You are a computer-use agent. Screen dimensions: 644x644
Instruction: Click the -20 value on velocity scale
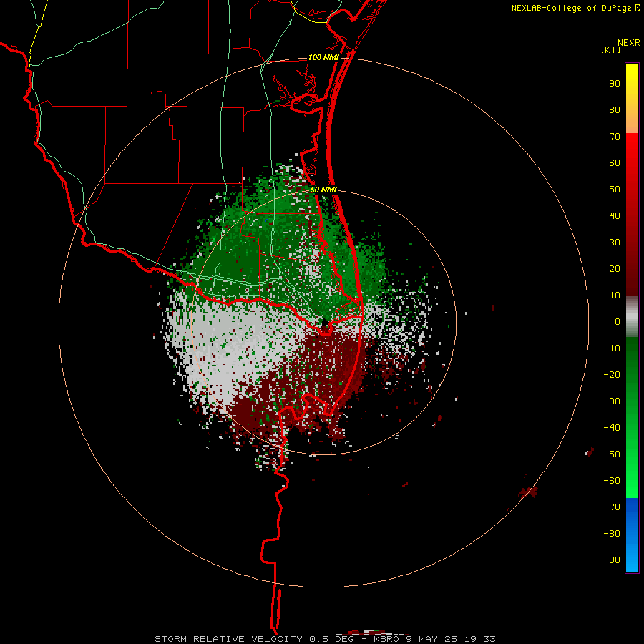coord(612,375)
